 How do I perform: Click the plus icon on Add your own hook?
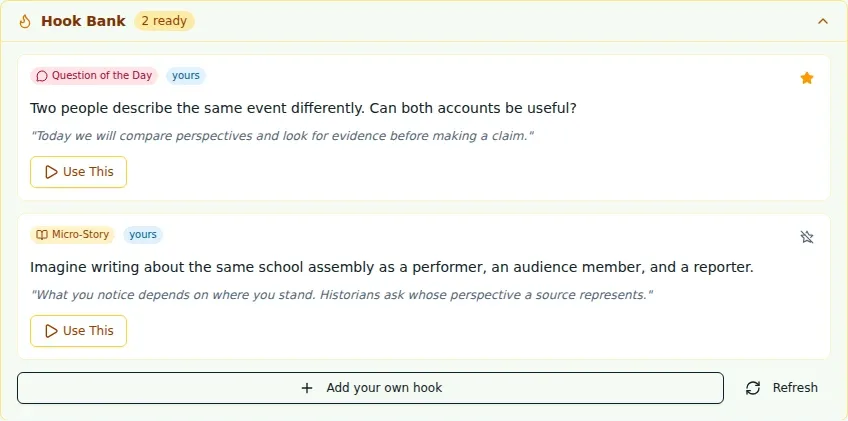[x=307, y=388]
